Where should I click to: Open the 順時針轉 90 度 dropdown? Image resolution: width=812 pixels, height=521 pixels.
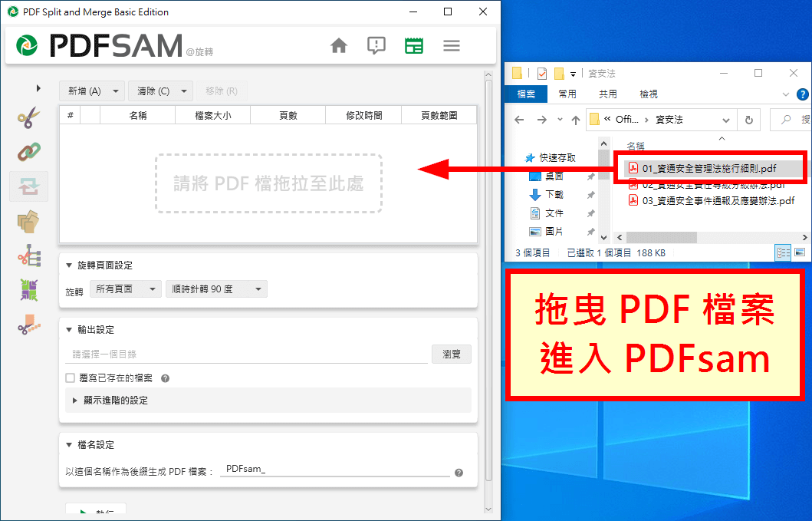(x=216, y=289)
